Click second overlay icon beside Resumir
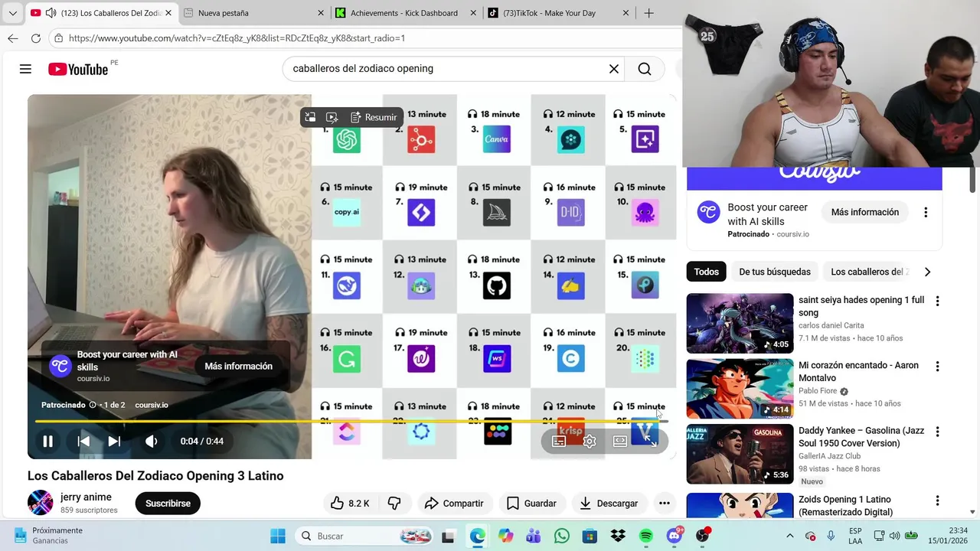The height and width of the screenshot is (551, 980). click(332, 117)
